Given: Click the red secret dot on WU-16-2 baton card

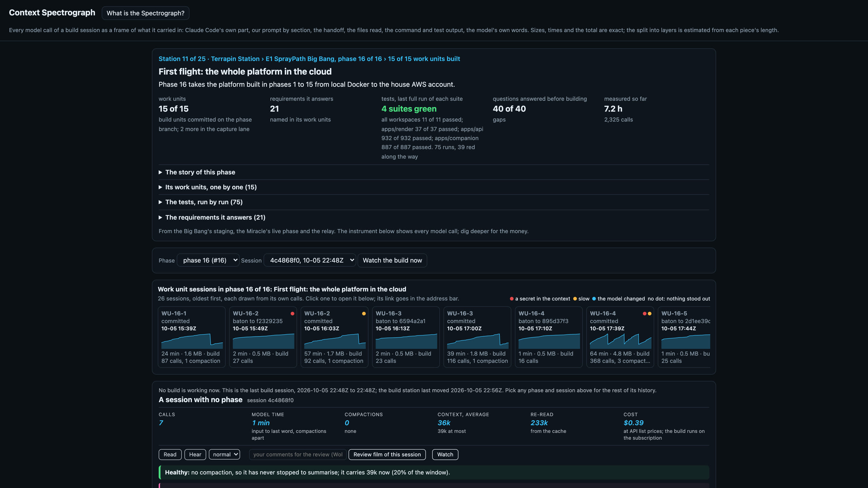Looking at the screenshot, I should click(x=292, y=313).
